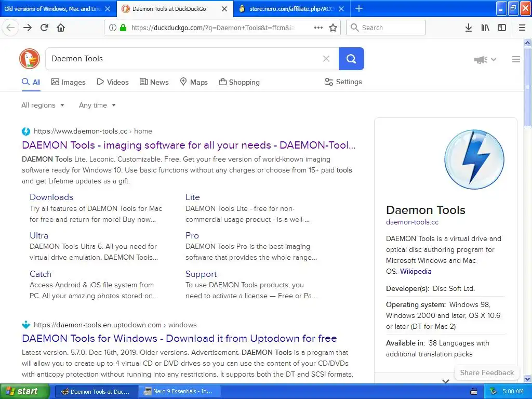Click the scrollbar down arrow
The image size is (532, 399).
click(527, 379)
